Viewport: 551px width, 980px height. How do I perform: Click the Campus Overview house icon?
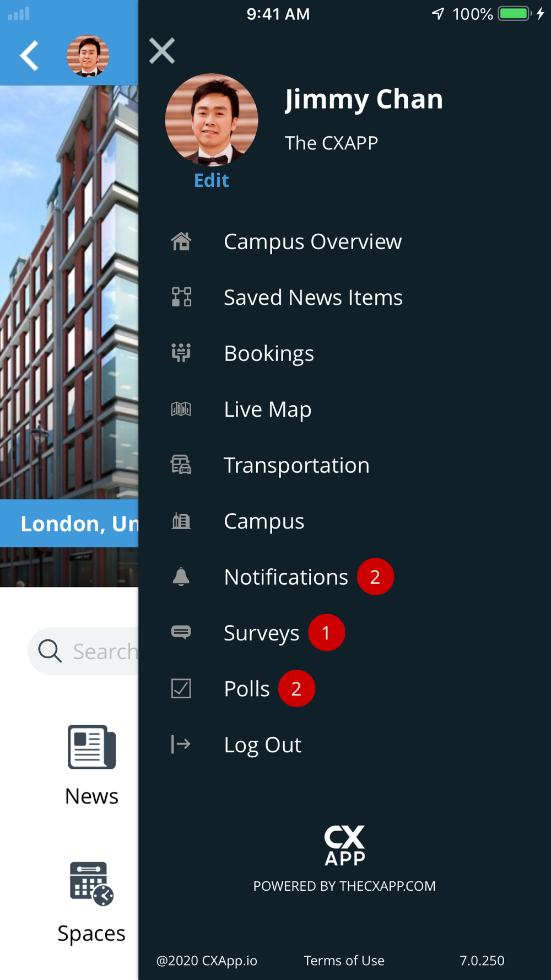click(181, 241)
